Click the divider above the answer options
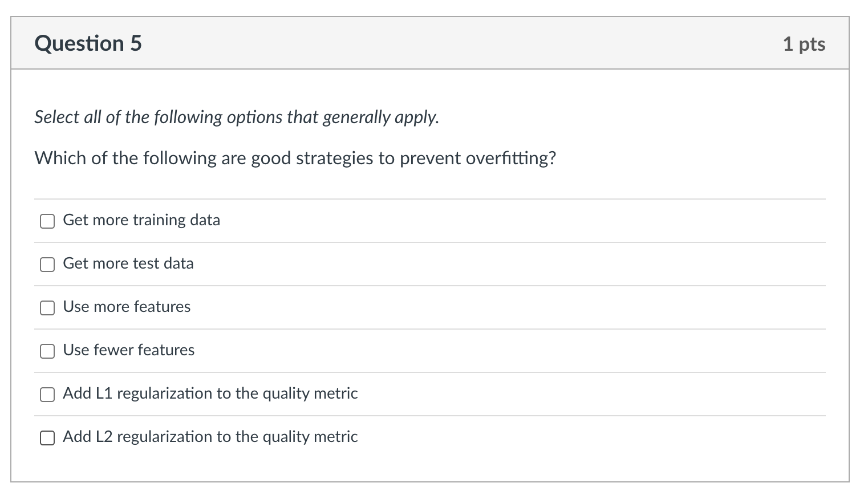 pyautogui.click(x=430, y=198)
